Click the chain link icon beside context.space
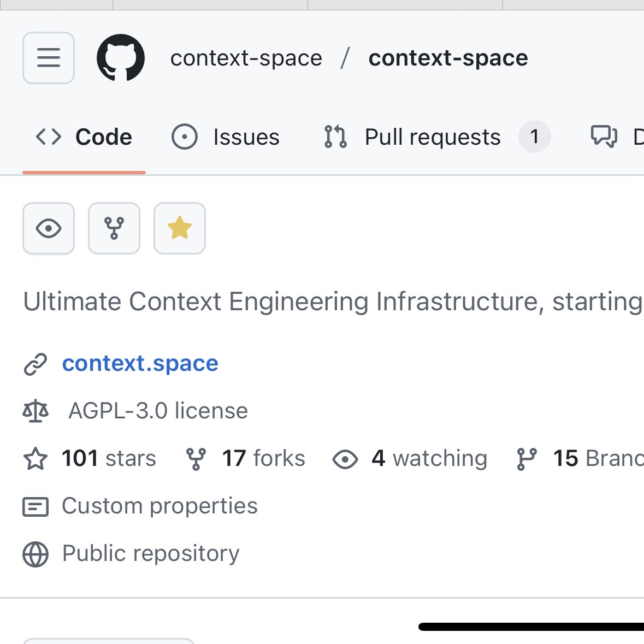This screenshot has width=644, height=644. (36, 364)
